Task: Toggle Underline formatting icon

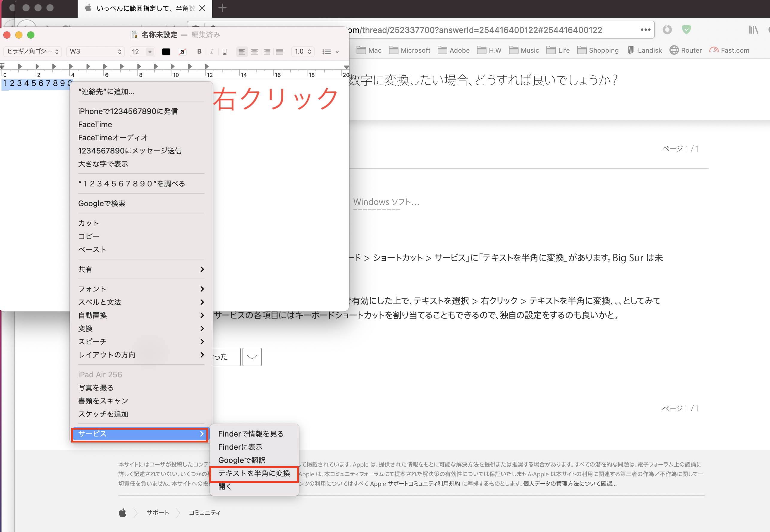Action: 225,51
